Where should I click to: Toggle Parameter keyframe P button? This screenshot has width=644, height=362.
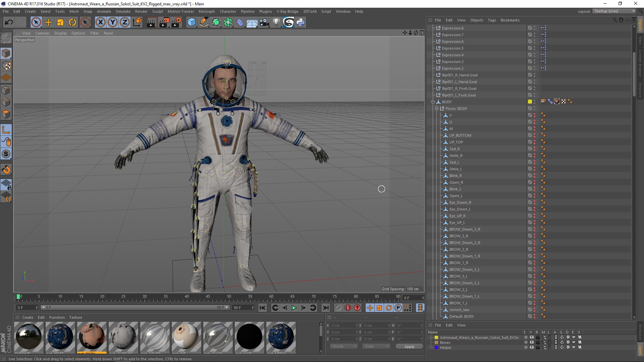398,308
